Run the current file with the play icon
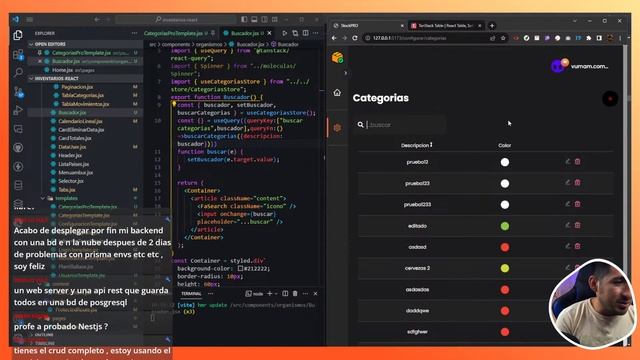The width and height of the screenshot is (640, 360). [x=284, y=33]
